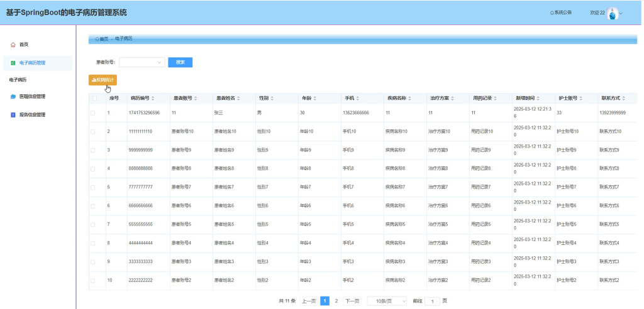Click the 前往 page number input field
Screen dimensions: 644x309
click(x=432, y=301)
